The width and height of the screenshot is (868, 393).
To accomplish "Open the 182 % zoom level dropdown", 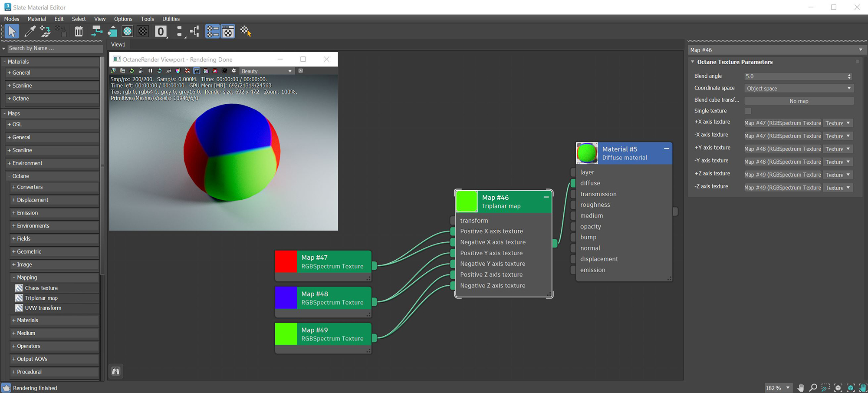I will pyautogui.click(x=778, y=388).
